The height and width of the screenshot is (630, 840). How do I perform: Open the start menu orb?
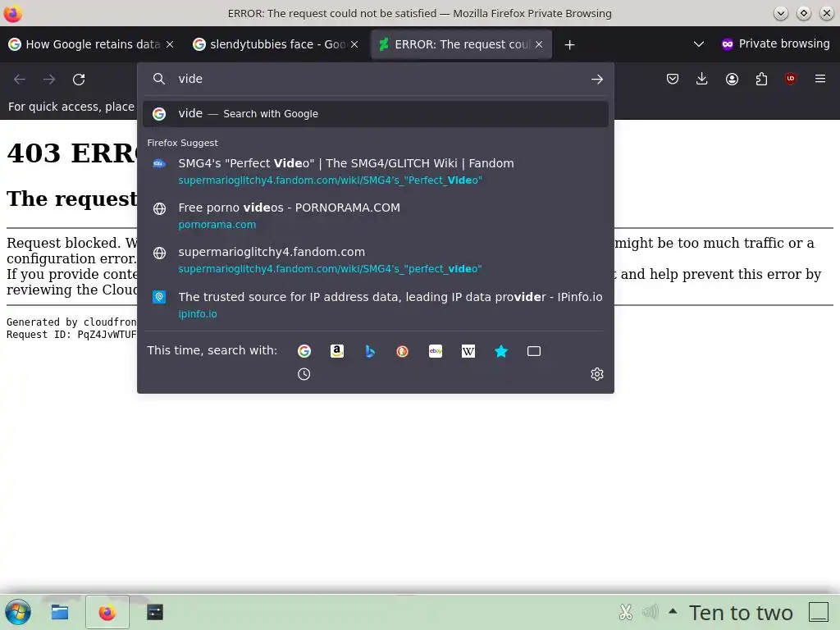pos(18,612)
